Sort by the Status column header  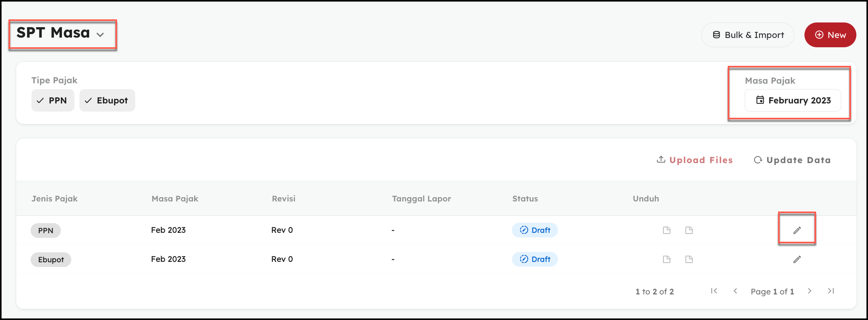click(x=525, y=199)
